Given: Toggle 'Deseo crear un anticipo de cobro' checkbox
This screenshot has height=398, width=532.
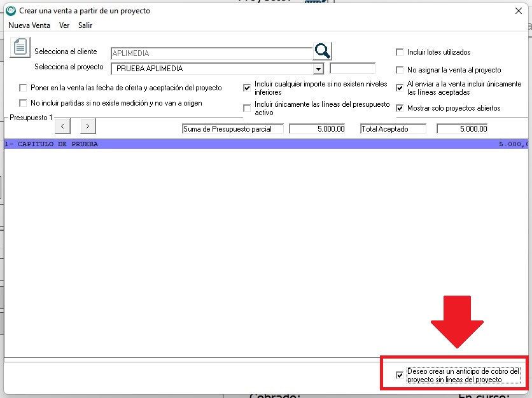Looking at the screenshot, I should click(400, 375).
